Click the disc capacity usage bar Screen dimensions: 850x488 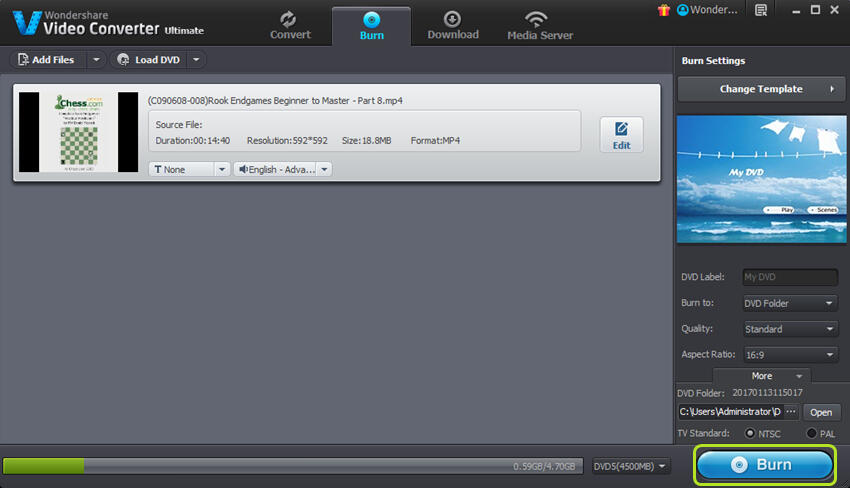pos(293,466)
